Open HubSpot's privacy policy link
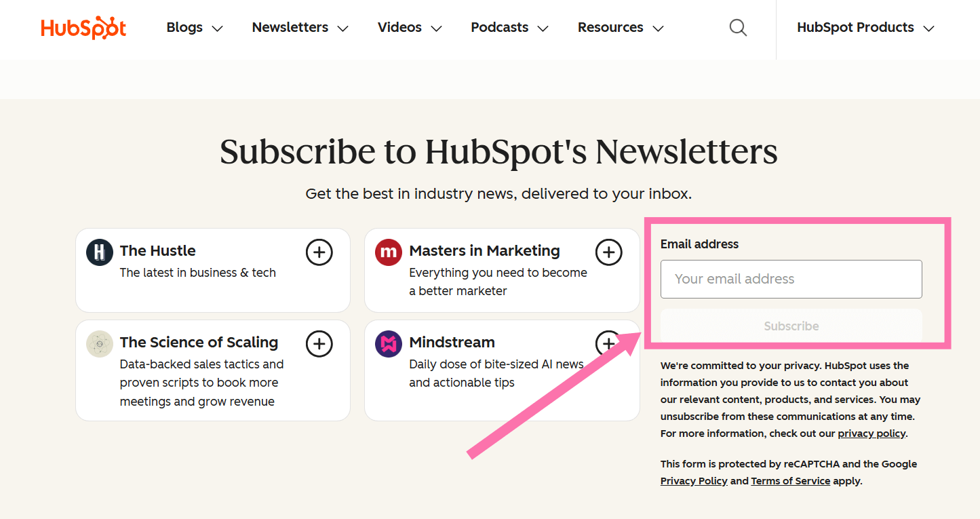The height and width of the screenshot is (519, 980). [x=871, y=434]
